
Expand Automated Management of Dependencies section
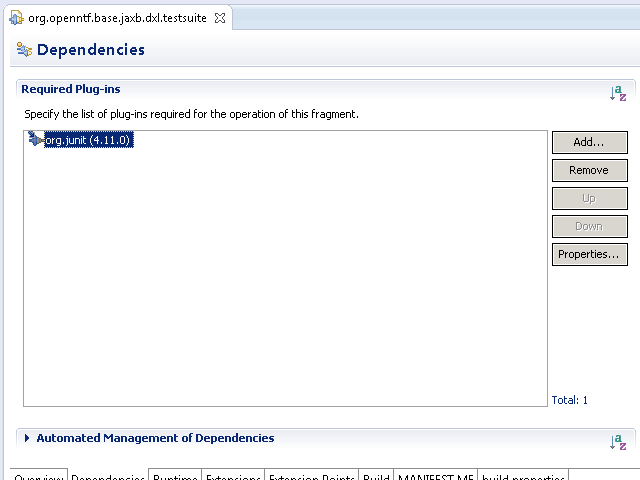[27, 438]
